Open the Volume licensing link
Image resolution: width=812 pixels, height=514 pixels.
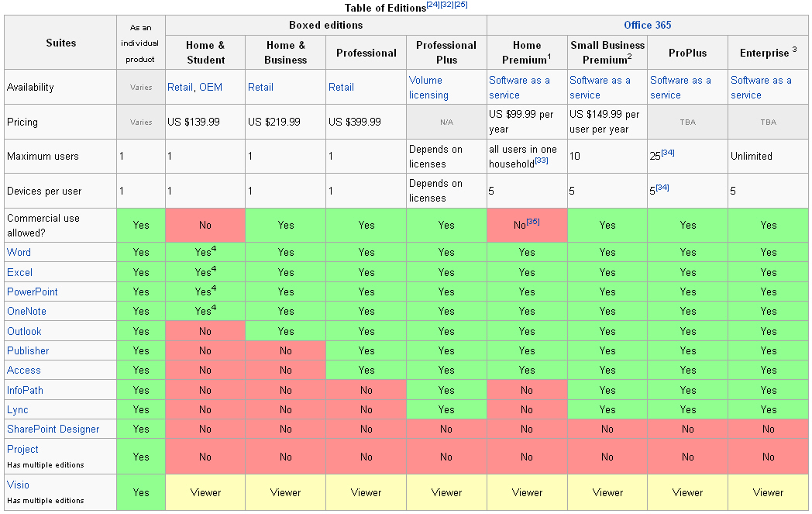point(428,88)
